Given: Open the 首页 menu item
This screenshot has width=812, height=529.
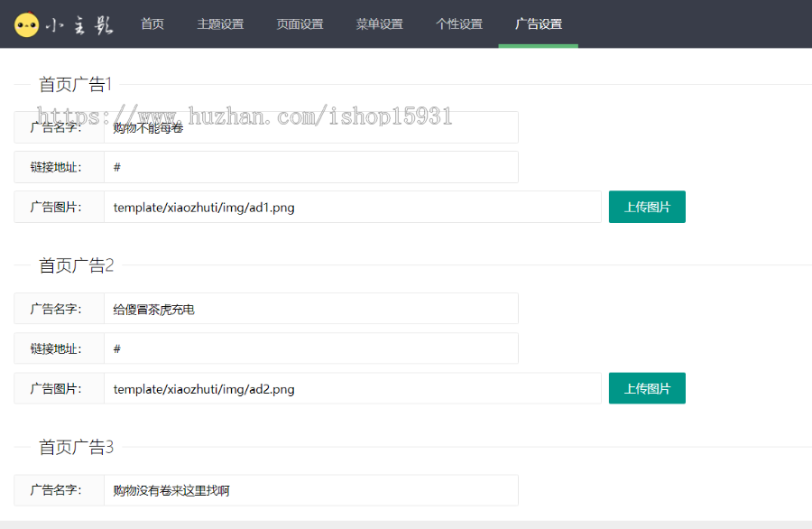Looking at the screenshot, I should pyautogui.click(x=152, y=23).
